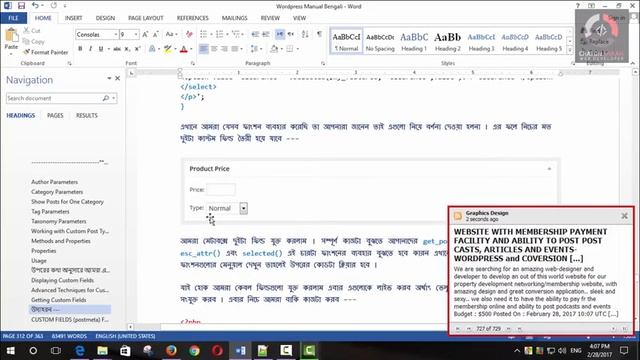Toggle Show/Hide paragraph marks
The height and width of the screenshot is (360, 640).
[319, 34]
